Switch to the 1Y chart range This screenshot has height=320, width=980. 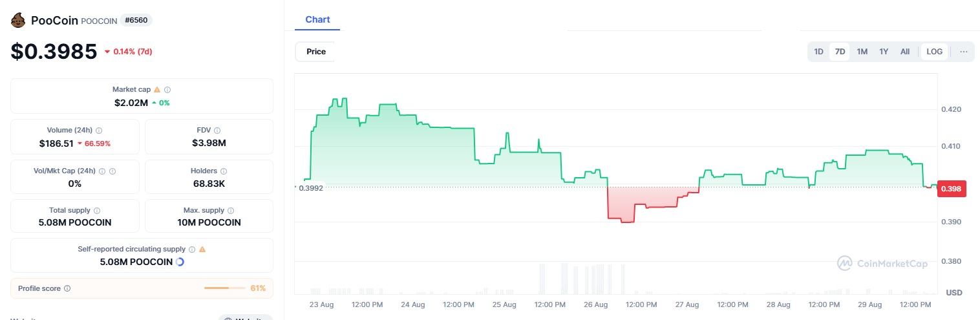884,52
